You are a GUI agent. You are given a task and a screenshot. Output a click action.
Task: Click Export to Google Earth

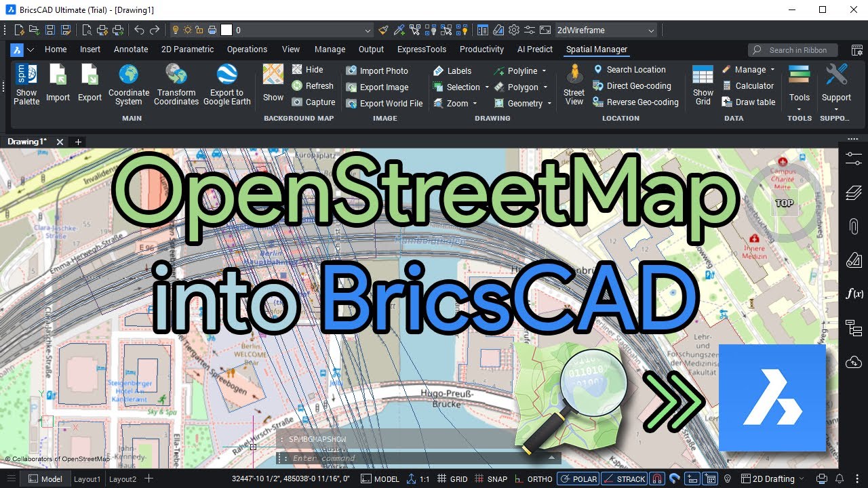226,84
